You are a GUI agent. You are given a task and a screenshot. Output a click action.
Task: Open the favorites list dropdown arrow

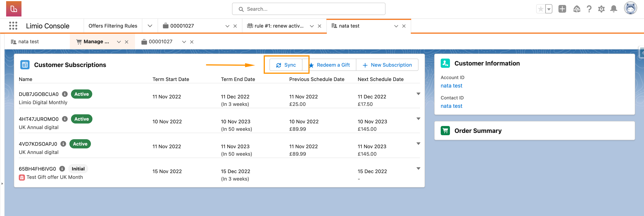point(549,9)
